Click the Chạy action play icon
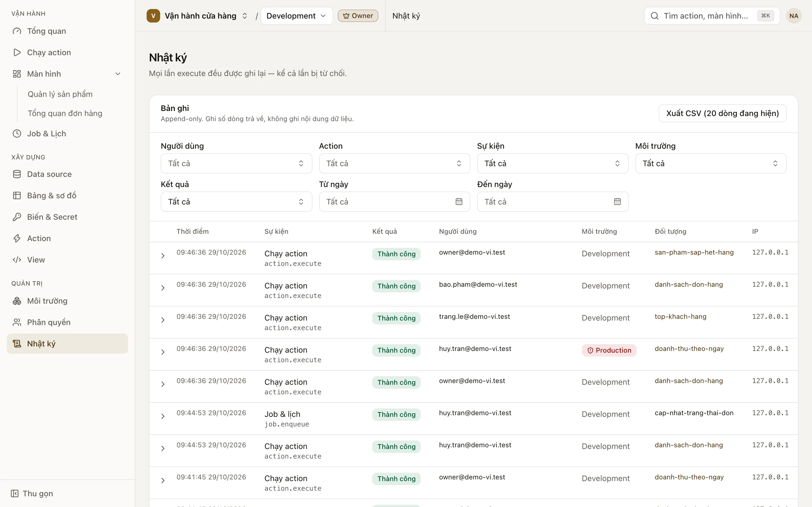Viewport: 812px width, 507px height. coord(17,53)
